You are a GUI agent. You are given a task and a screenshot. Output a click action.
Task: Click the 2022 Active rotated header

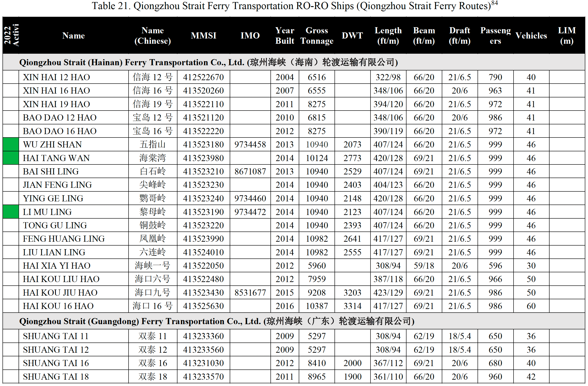[x=11, y=35]
